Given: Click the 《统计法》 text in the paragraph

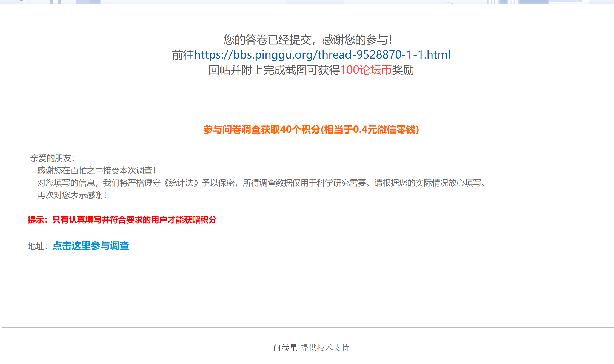Looking at the screenshot, I should pyautogui.click(x=181, y=183).
